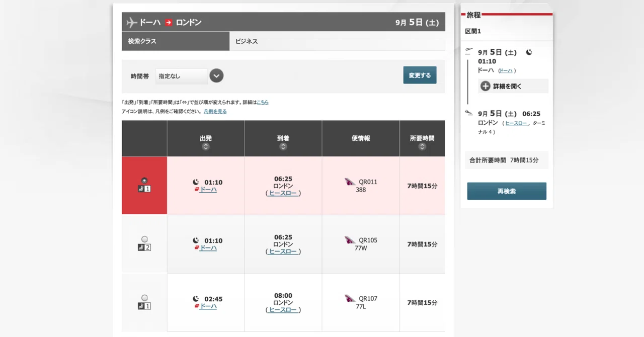
Task: Click aircraft type 77W text
Action: 361,248
